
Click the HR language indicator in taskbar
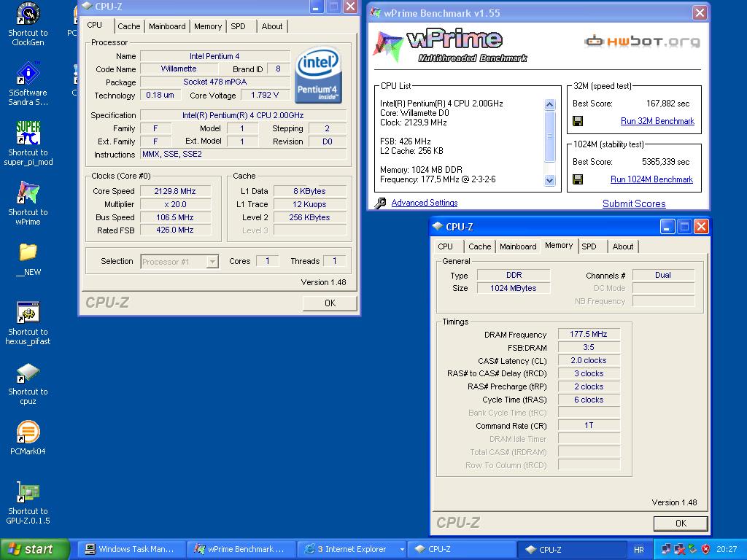pyautogui.click(x=639, y=550)
